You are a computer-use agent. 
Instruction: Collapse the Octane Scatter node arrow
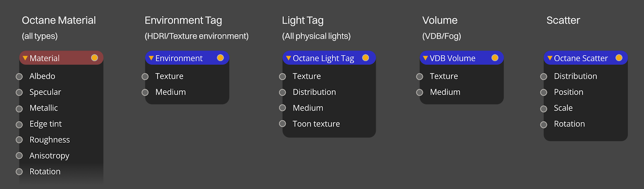click(x=549, y=58)
